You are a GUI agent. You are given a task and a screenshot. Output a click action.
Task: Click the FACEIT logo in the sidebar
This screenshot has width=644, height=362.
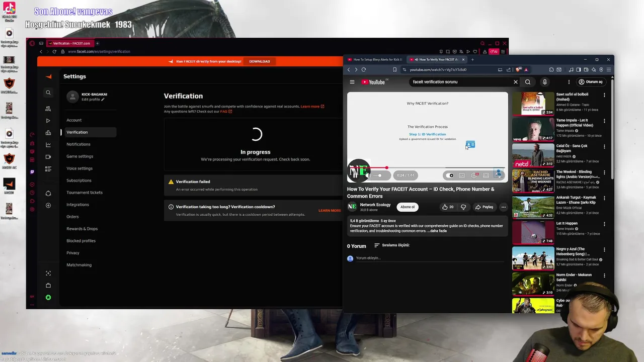coord(48,76)
